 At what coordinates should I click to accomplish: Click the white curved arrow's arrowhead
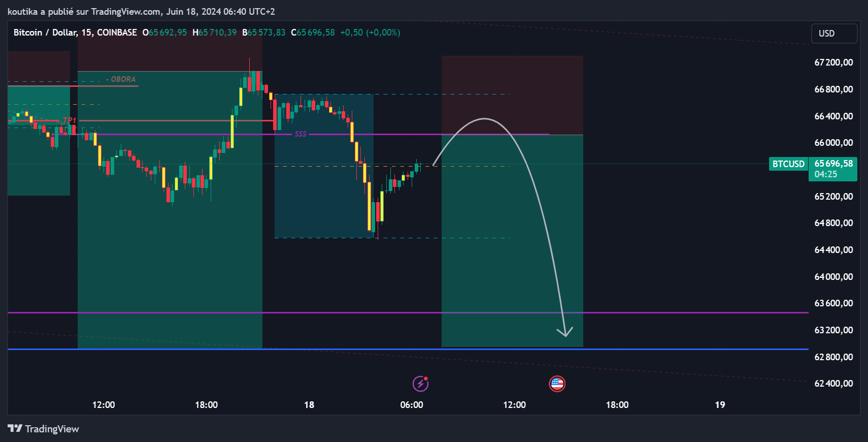point(565,333)
